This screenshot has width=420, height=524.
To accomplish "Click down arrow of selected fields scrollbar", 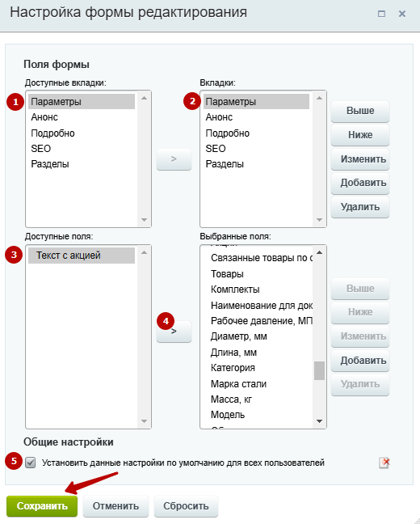I will (319, 421).
